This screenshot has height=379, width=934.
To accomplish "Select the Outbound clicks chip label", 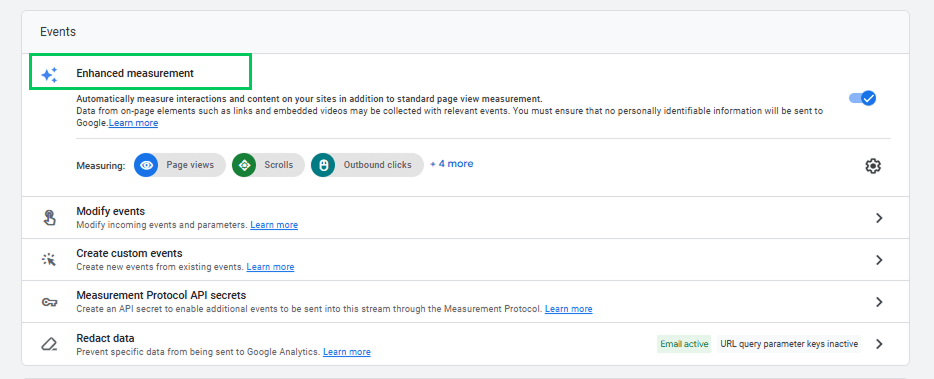I will click(378, 165).
